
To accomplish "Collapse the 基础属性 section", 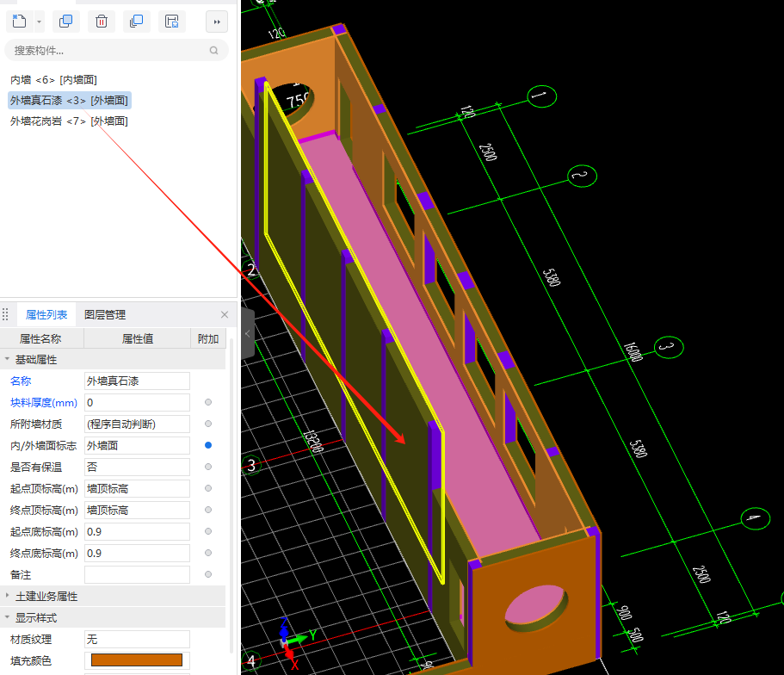I will pos(7,359).
